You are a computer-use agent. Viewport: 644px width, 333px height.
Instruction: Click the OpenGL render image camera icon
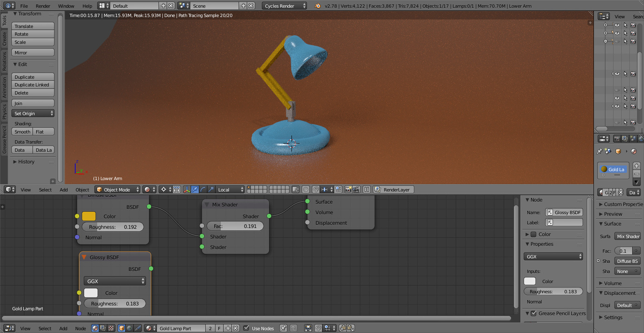tap(348, 189)
